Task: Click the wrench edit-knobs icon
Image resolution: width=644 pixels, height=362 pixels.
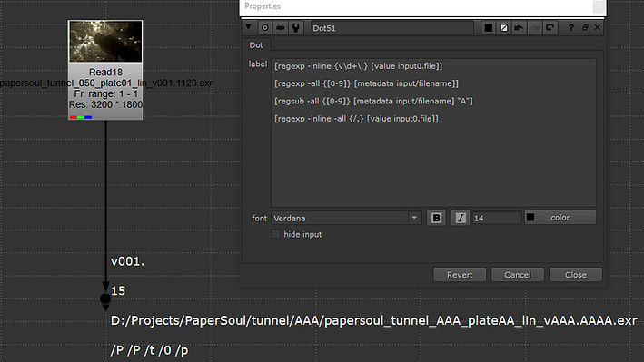Action: [x=296, y=28]
